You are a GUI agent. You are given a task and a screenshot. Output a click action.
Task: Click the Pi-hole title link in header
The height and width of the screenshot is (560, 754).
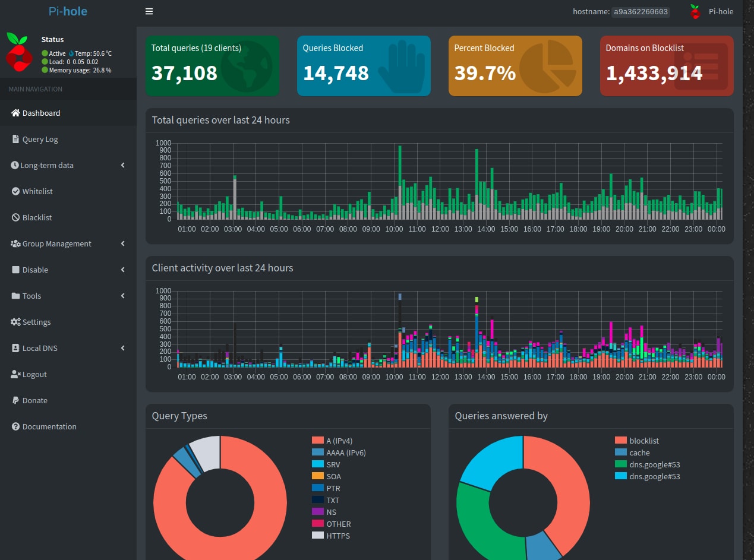[68, 11]
